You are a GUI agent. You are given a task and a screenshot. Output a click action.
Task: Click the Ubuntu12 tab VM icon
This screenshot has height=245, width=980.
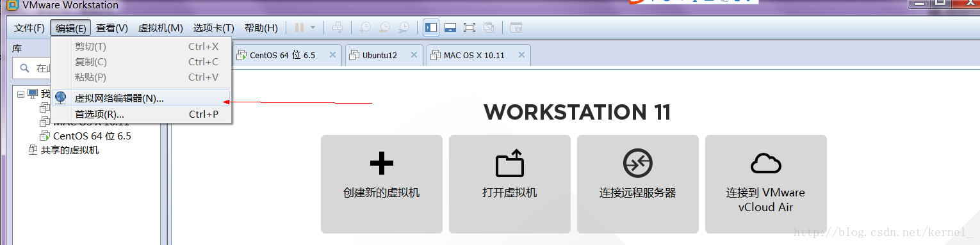(354, 55)
